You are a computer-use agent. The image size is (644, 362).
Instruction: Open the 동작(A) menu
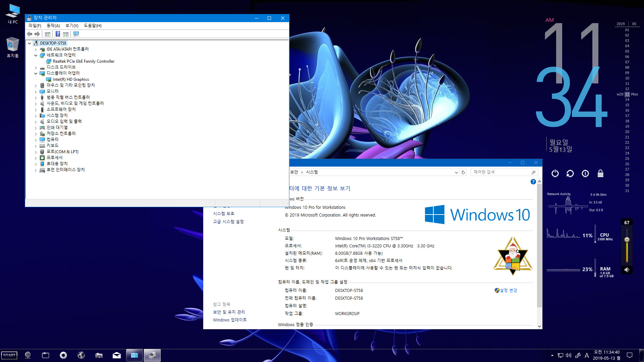pyautogui.click(x=53, y=26)
